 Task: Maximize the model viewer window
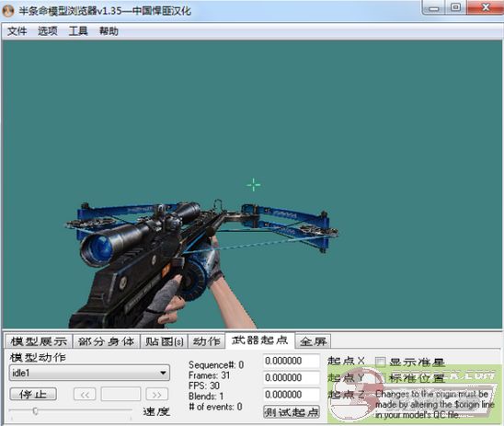(x=455, y=7)
